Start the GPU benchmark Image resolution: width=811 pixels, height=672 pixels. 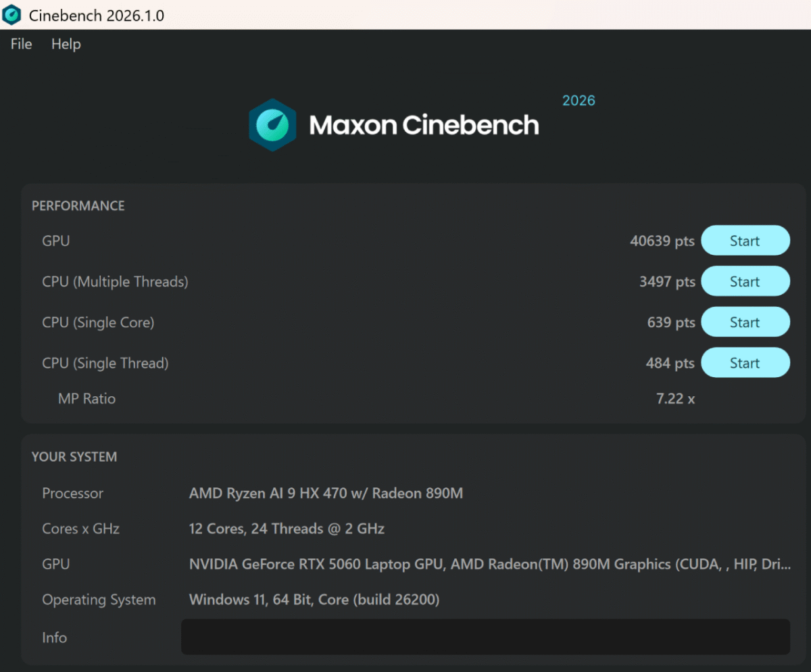pos(745,241)
